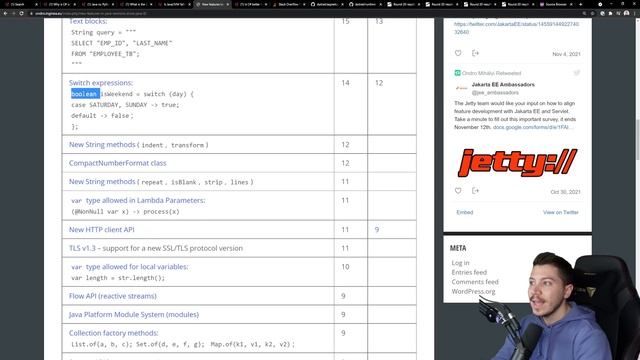This screenshot has height=360, width=640.
Task: Open New String methods indent, transform link
Action: tap(102, 144)
